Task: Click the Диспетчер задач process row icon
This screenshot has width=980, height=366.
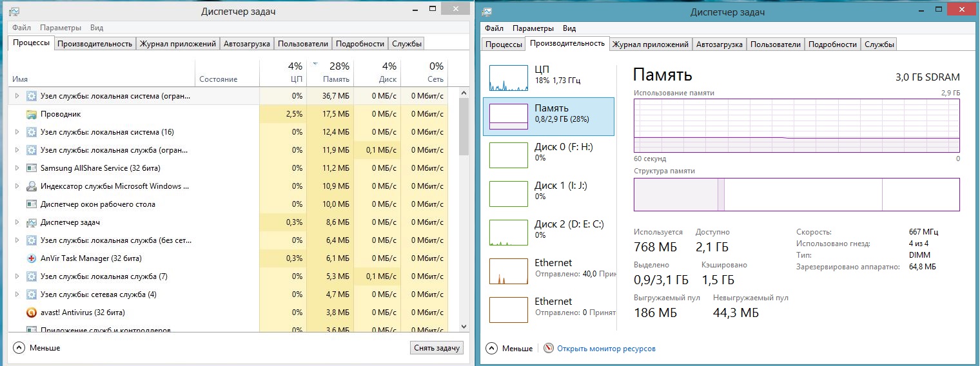Action: point(32,222)
